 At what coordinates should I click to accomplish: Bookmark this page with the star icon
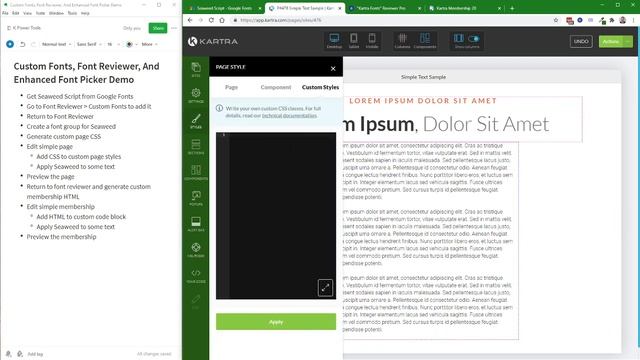point(556,20)
